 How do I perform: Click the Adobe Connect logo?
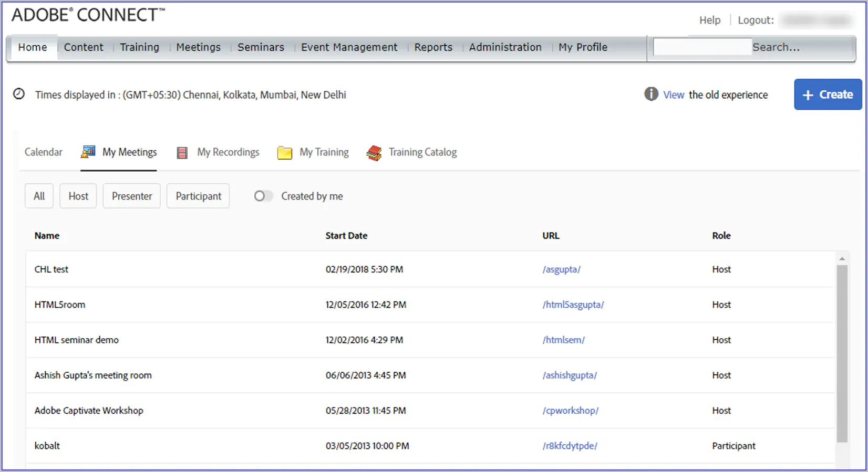click(x=88, y=15)
